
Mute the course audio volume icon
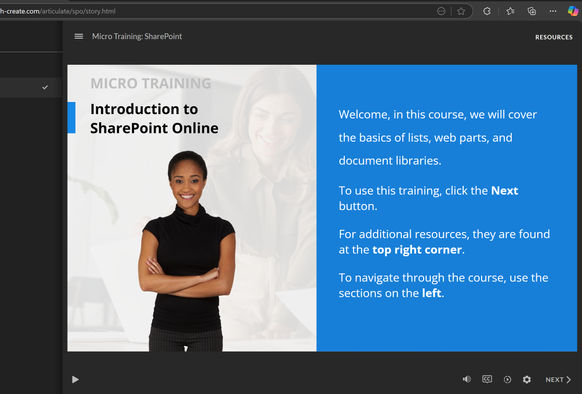click(x=467, y=379)
